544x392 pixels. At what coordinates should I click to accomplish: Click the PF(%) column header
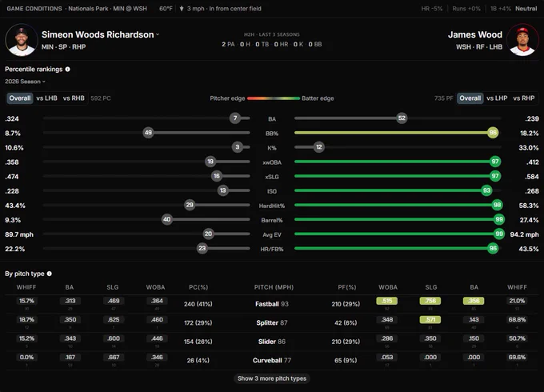pos(347,287)
